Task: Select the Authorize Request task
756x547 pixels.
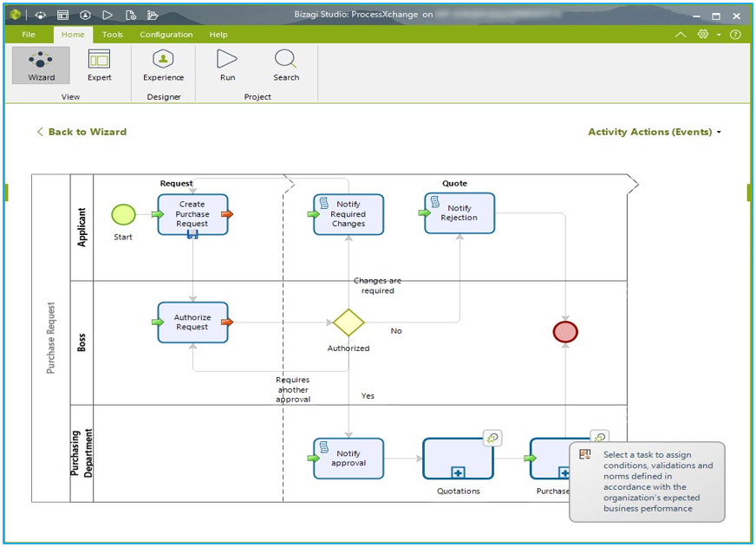Action: [192, 322]
